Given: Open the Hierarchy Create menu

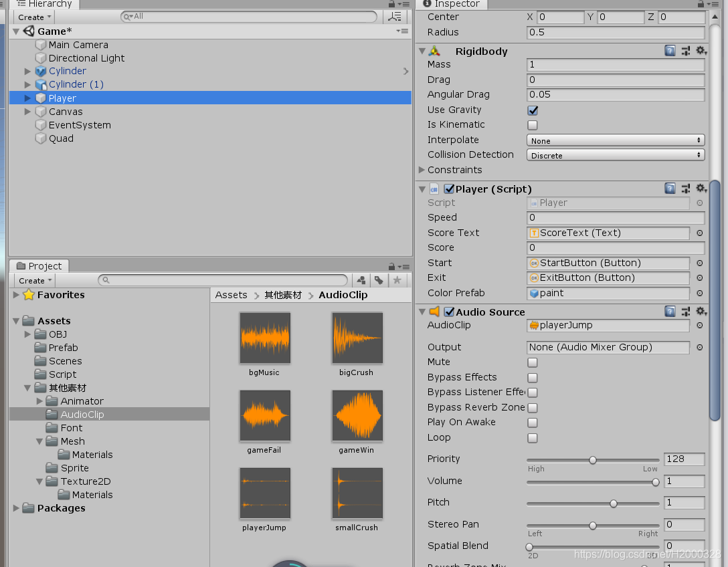Looking at the screenshot, I should click(x=34, y=17).
